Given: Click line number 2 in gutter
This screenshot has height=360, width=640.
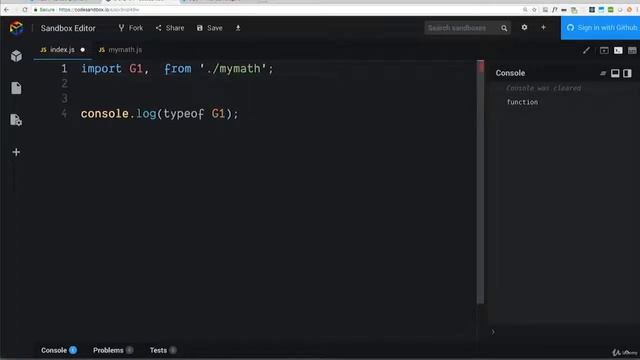Looking at the screenshot, I should pos(64,83).
